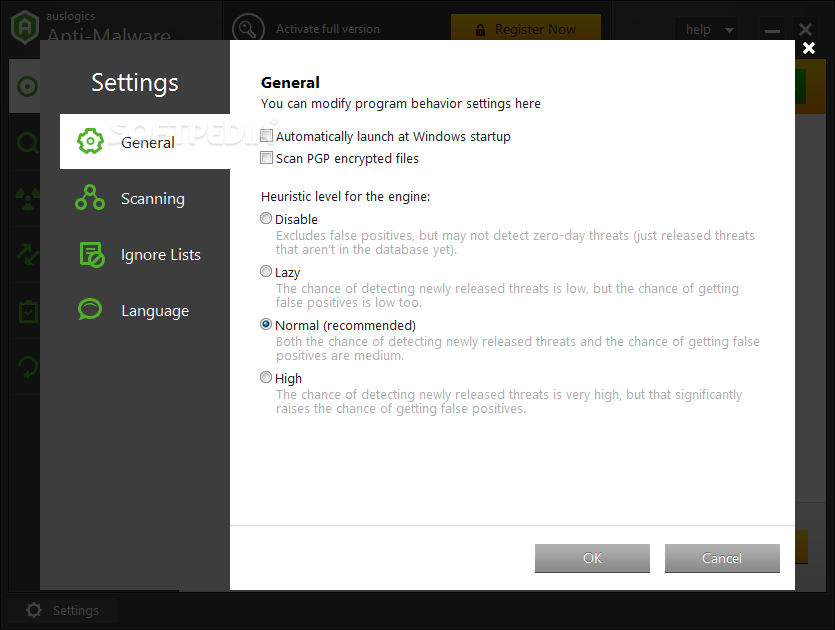Open the General settings tab
Screen dimensions: 835x630
pyautogui.click(x=145, y=142)
